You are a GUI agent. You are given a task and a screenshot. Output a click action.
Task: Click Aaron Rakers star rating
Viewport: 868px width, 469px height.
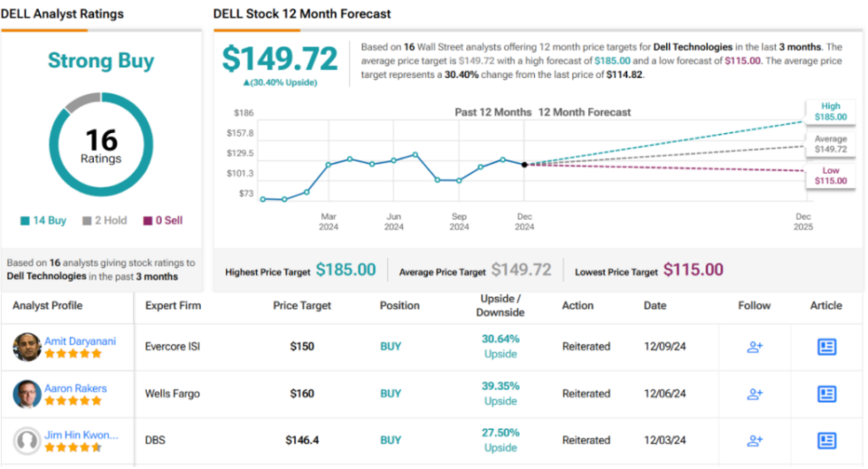tap(73, 401)
